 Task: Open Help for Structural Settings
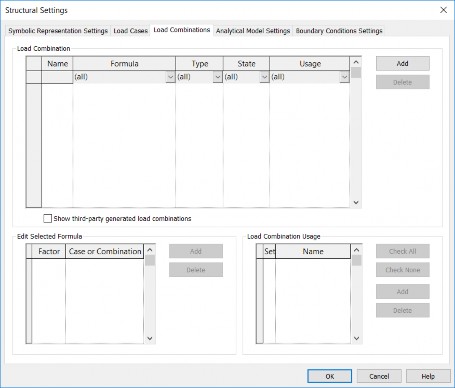[x=428, y=376]
